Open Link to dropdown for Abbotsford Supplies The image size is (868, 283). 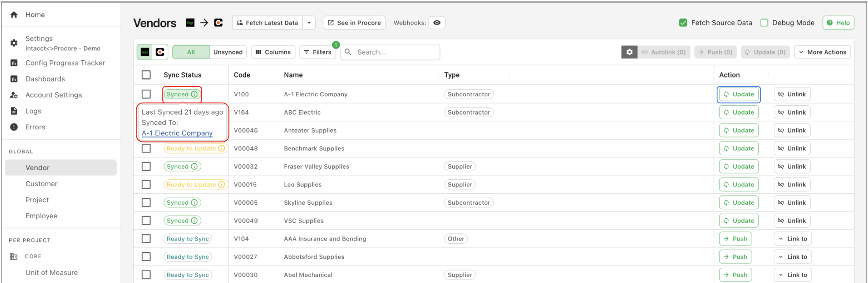[x=792, y=256]
